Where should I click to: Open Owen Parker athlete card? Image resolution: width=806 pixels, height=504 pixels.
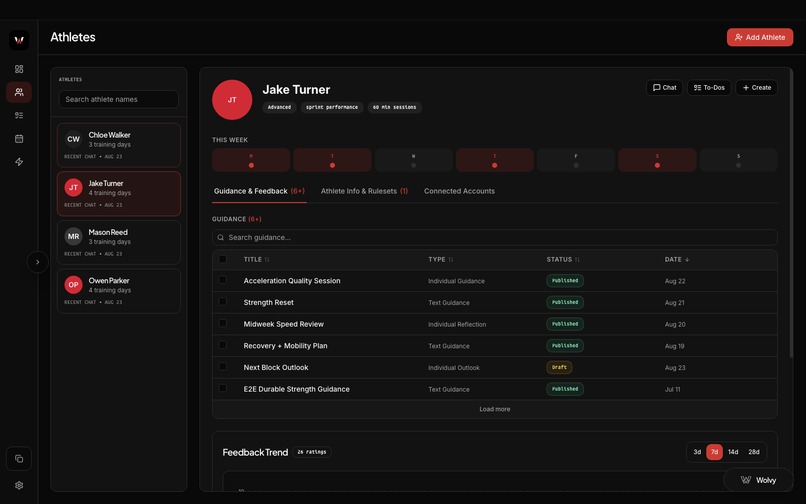point(119,291)
